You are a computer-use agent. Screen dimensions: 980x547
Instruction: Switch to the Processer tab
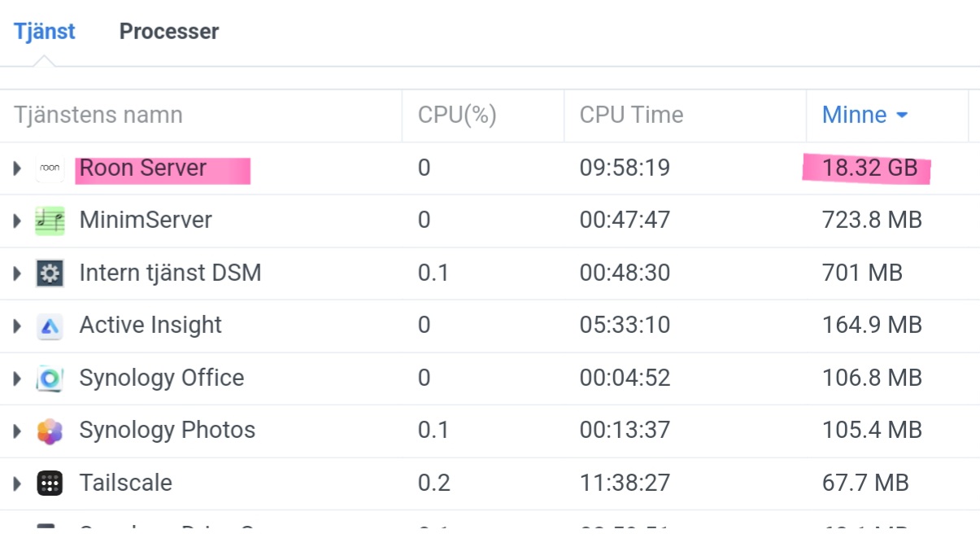click(x=169, y=32)
